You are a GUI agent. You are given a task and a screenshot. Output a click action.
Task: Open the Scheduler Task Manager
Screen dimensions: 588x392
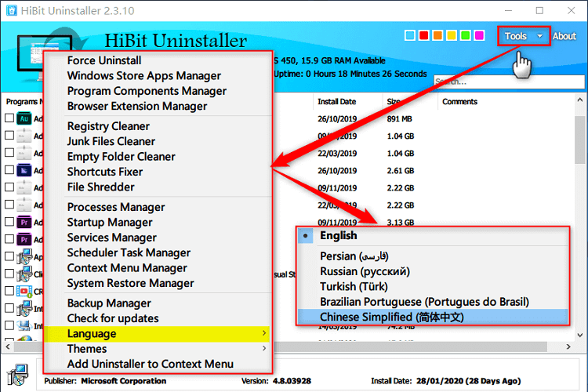point(129,252)
